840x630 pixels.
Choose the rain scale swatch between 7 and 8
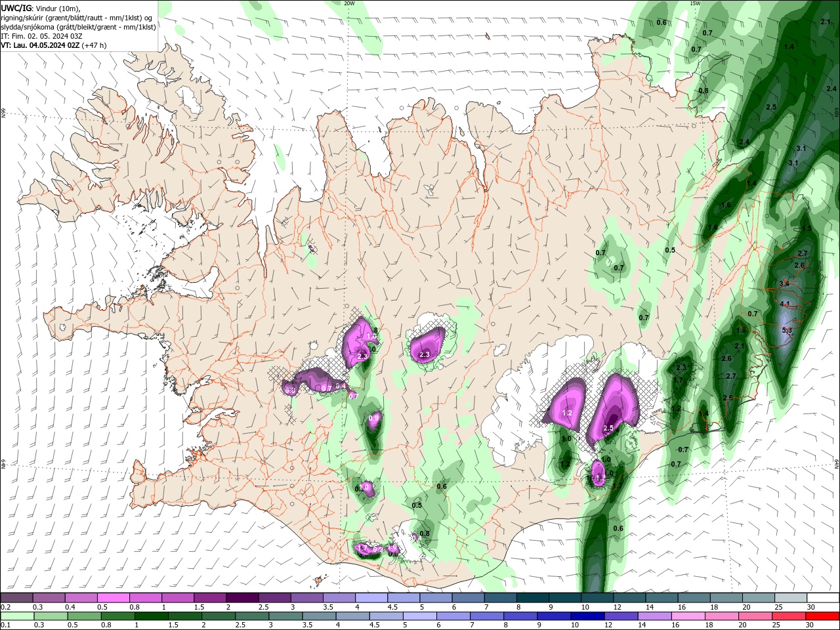click(486, 616)
